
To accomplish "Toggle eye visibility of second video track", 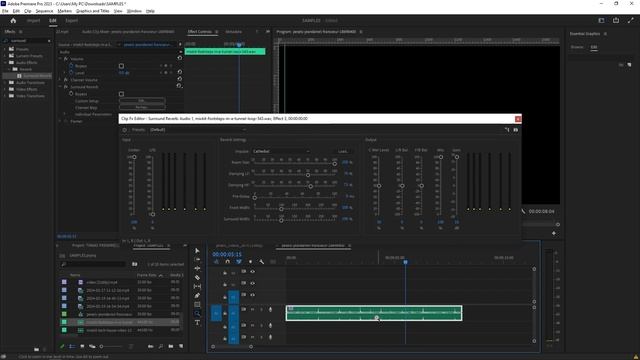I will (252, 283).
